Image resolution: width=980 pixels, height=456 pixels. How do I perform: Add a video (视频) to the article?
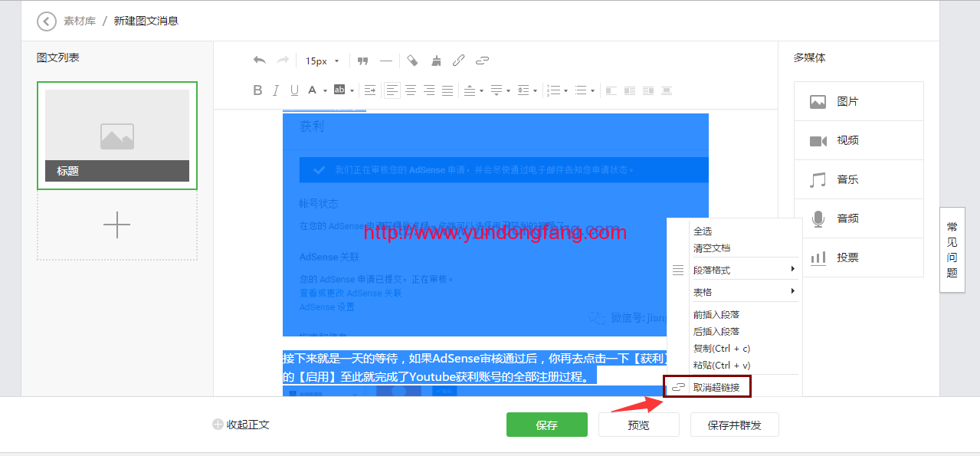coord(859,140)
